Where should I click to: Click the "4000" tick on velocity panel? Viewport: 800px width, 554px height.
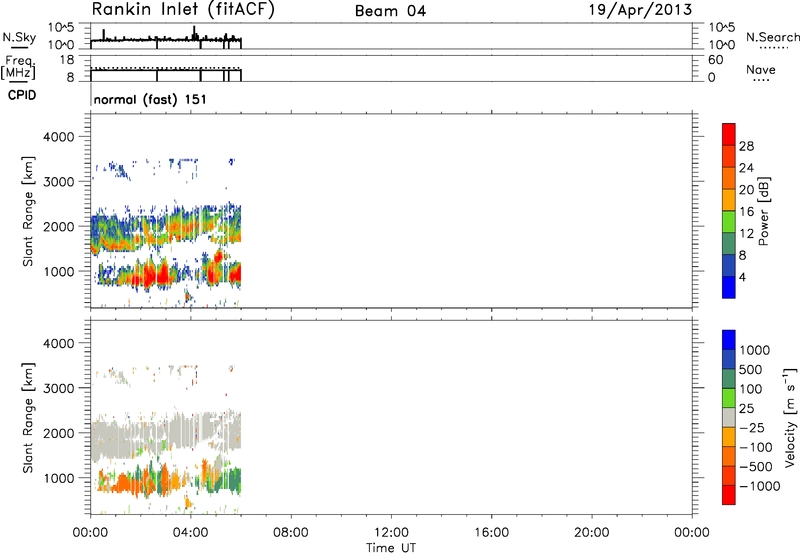59,343
